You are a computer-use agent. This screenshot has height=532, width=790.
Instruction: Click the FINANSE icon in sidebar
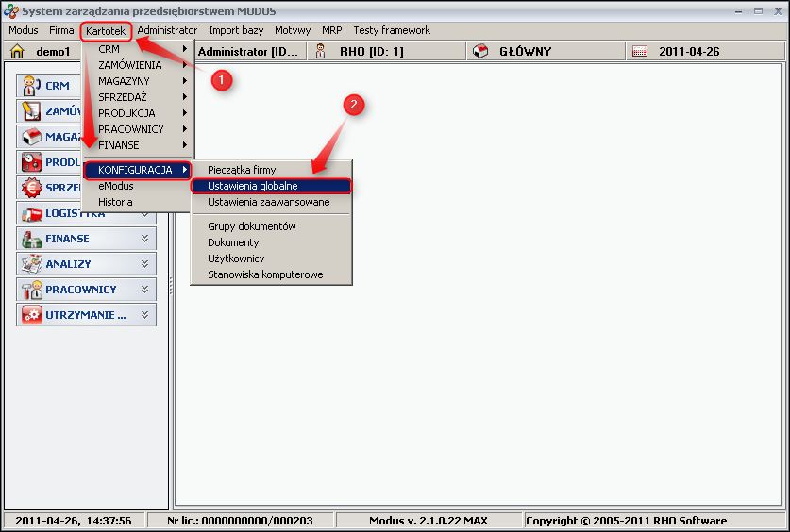coord(31,239)
